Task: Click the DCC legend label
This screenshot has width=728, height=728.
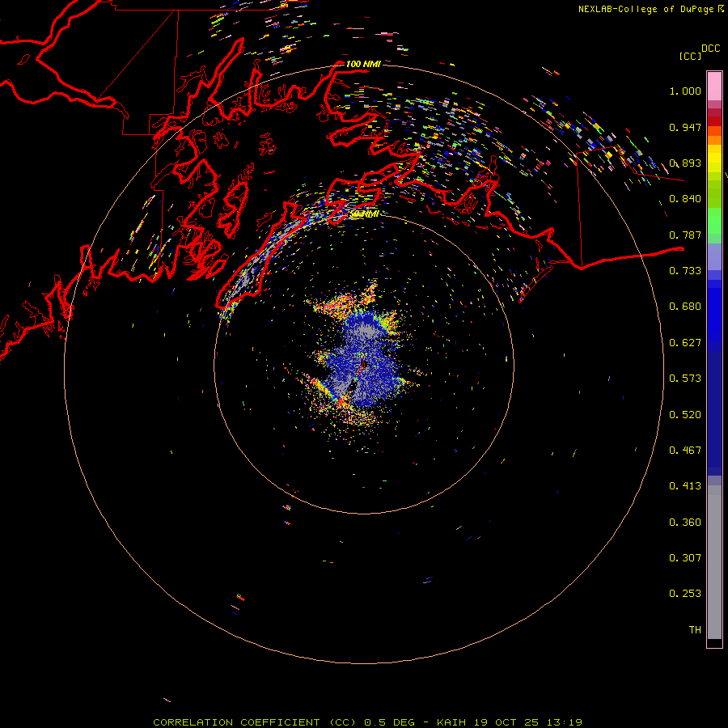Action: click(x=711, y=49)
